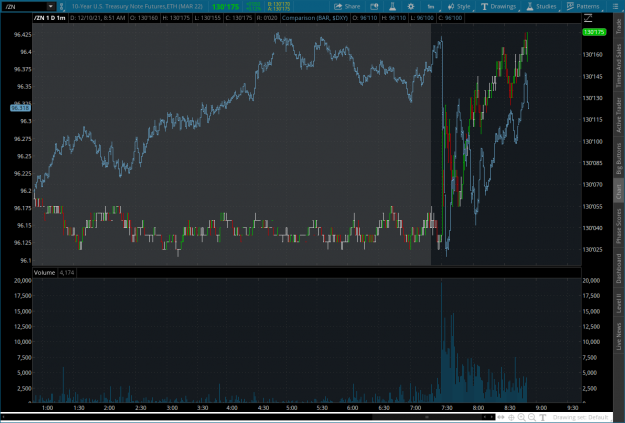Open the Level II sidebar tab
625x423 pixels.
tap(619, 303)
